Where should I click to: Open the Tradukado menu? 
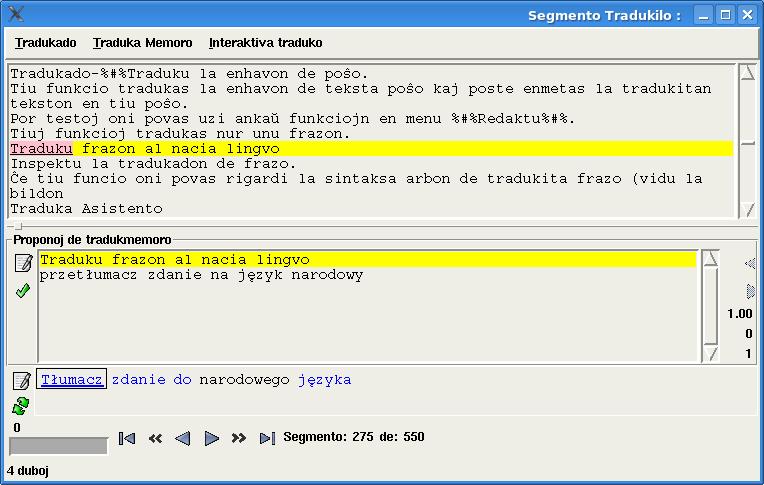[x=45, y=43]
